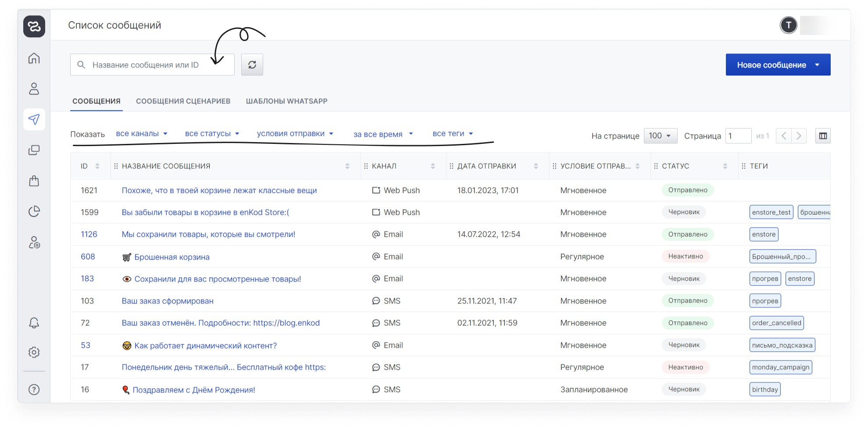Click drag handle of Канал column
This screenshot has width=868, height=429.
pos(366,166)
